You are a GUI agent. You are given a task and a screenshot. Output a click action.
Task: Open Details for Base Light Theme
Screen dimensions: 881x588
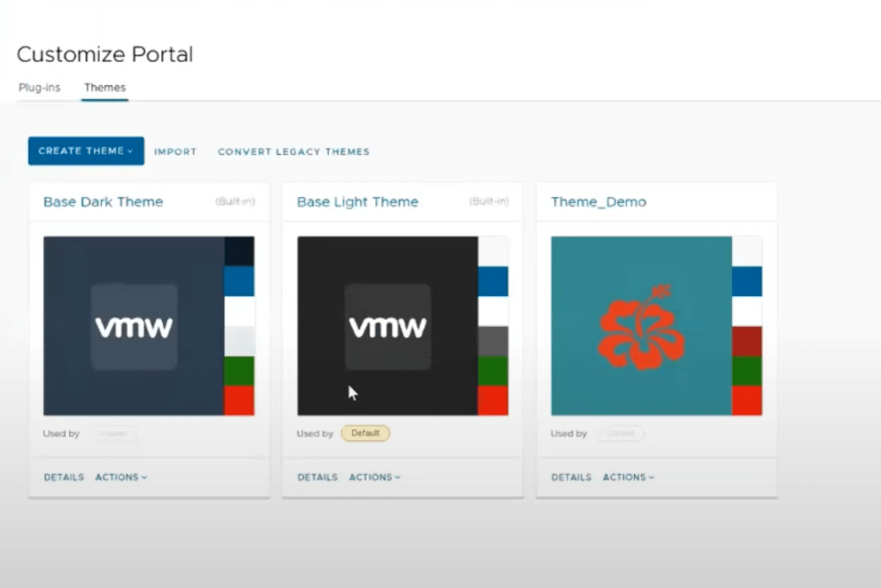coord(317,478)
